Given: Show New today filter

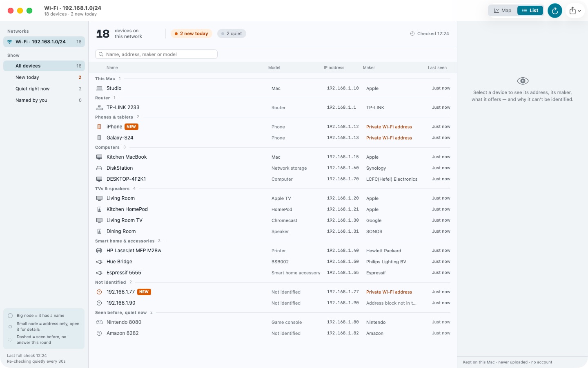Looking at the screenshot, I should pos(44,77).
